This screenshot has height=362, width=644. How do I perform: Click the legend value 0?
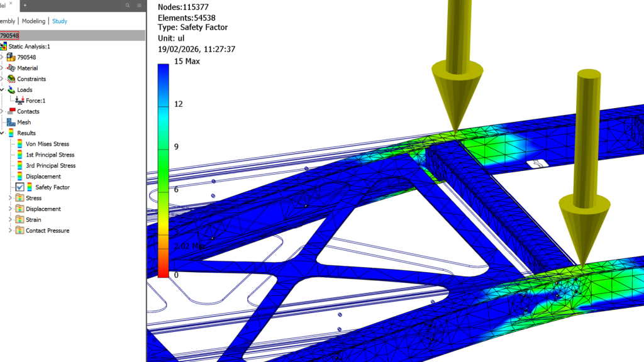tap(176, 275)
